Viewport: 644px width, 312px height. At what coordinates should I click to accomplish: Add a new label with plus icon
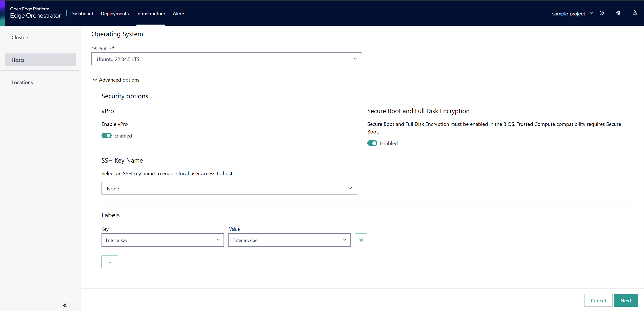point(110,262)
